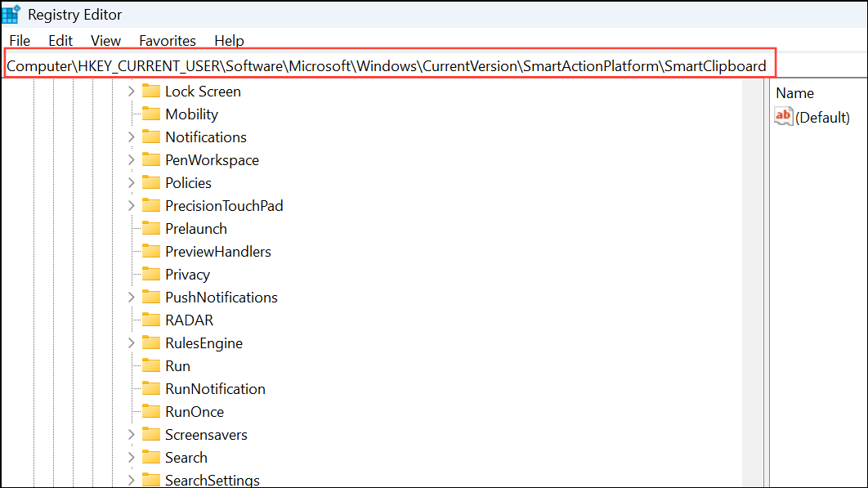This screenshot has width=868, height=488.
Task: Select the (Default) value entry
Action: (822, 118)
